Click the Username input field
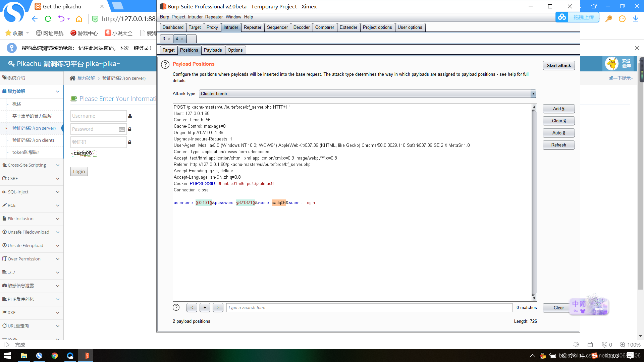This screenshot has width=644, height=362. pyautogui.click(x=98, y=116)
